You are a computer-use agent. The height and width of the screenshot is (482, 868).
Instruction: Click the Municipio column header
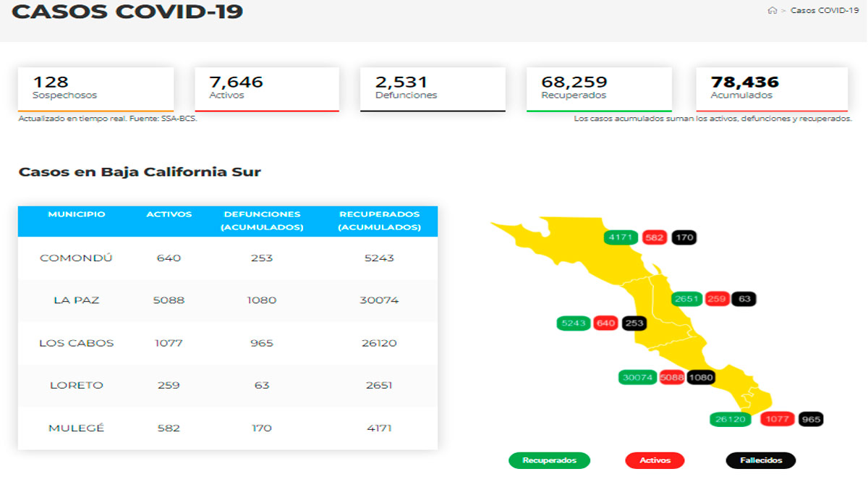77,215
